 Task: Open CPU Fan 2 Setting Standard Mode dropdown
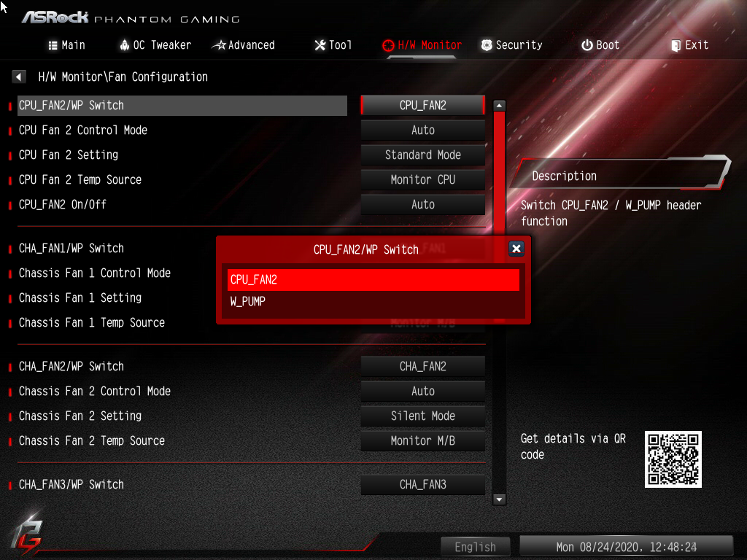[423, 155]
